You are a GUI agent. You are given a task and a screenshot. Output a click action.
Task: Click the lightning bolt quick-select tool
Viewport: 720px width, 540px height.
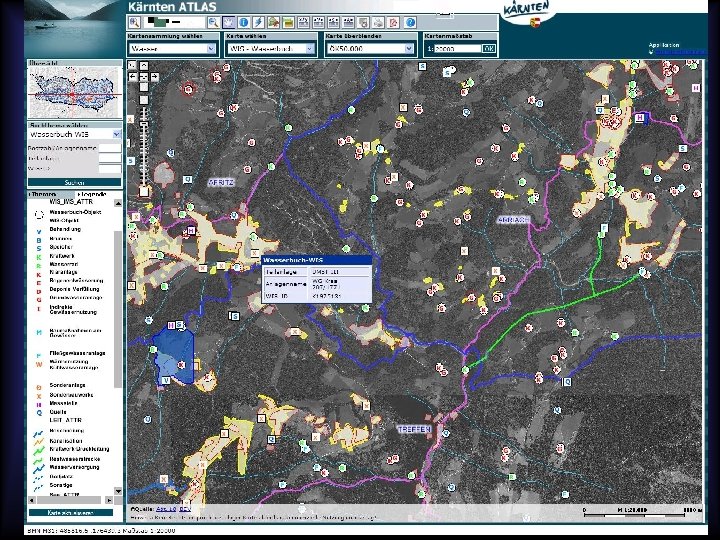pyautogui.click(x=259, y=22)
